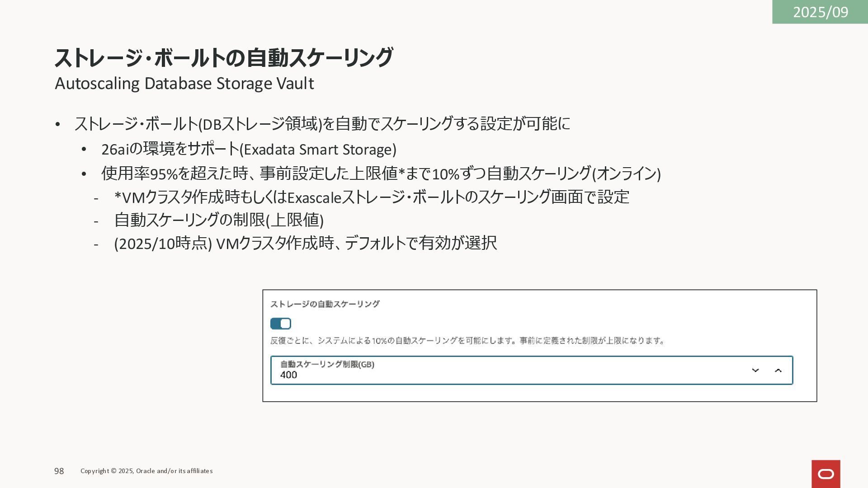Click the VMクラスタ作成時 Exascale note line
Viewport: 868px width, 488px height.
[372, 197]
